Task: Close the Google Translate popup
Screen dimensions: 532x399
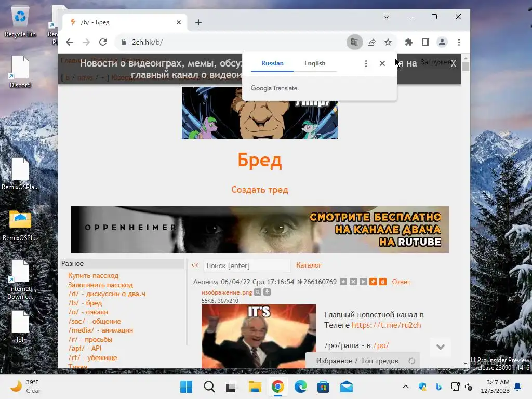Action: (x=382, y=63)
